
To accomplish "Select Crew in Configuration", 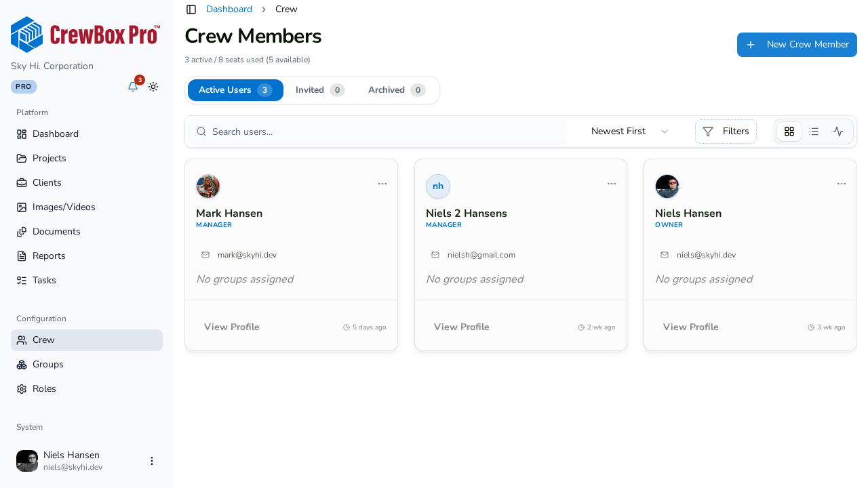I will [x=87, y=340].
